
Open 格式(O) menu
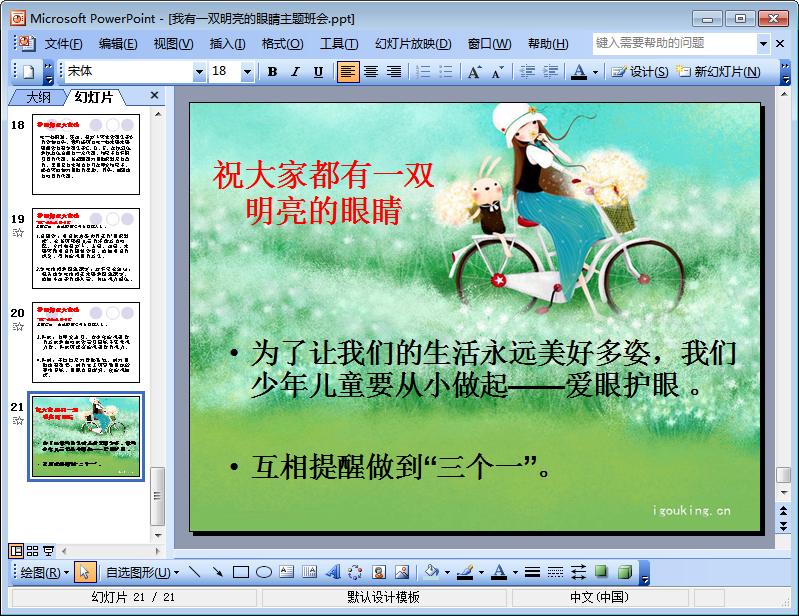[282, 44]
